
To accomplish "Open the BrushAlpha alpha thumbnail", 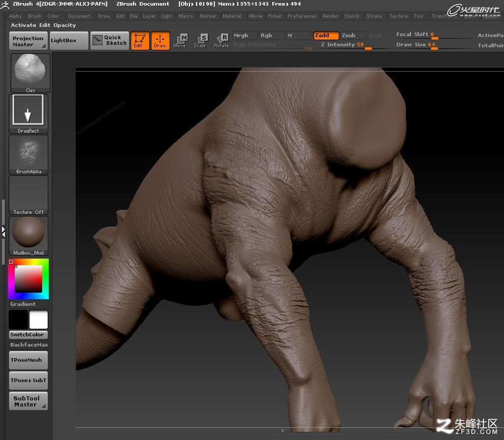I will coord(28,154).
